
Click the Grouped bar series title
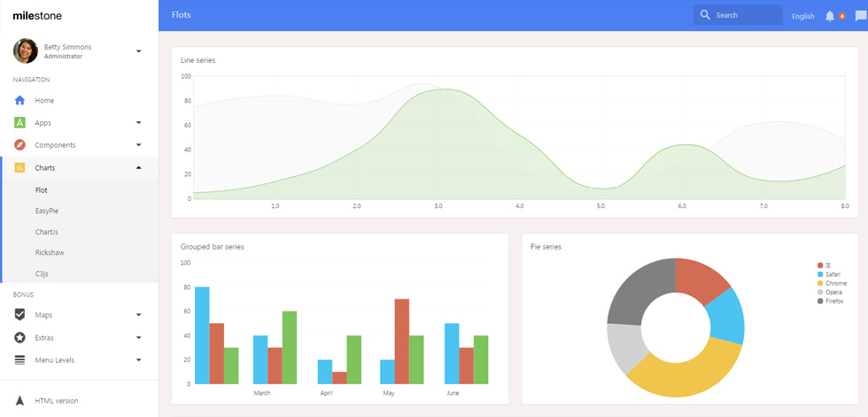(212, 247)
